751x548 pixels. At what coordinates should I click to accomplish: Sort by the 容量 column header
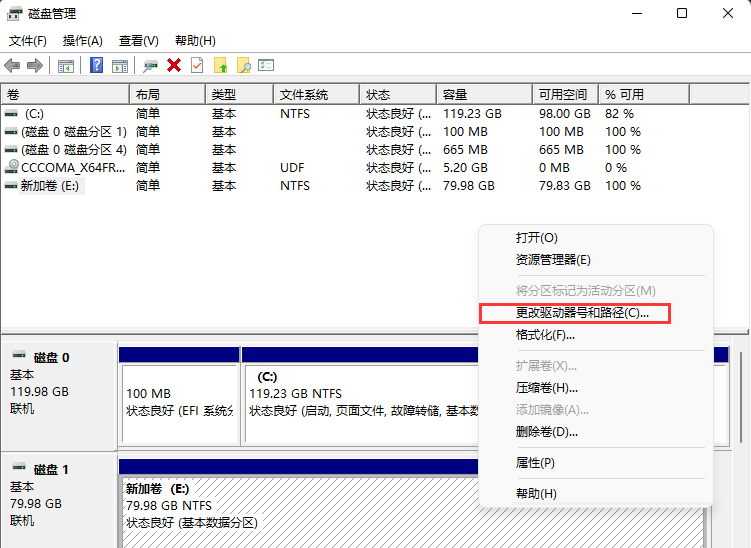coord(485,94)
